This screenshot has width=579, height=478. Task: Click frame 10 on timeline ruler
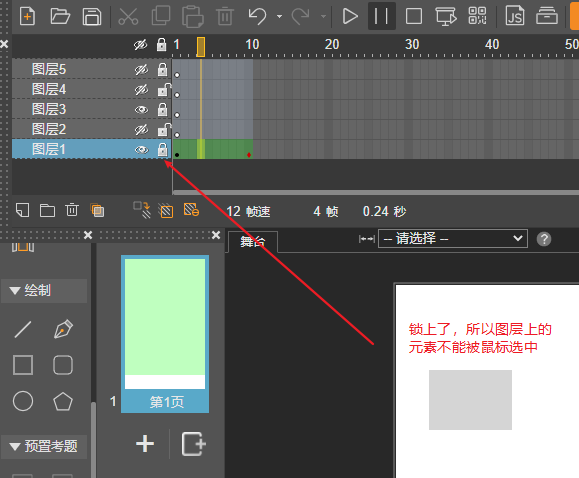pyautogui.click(x=252, y=45)
